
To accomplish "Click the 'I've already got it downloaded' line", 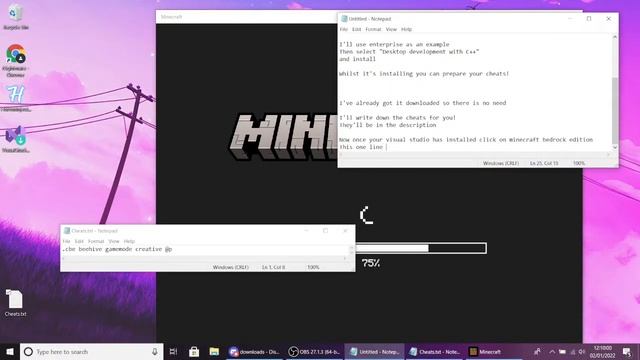I will coord(423,103).
